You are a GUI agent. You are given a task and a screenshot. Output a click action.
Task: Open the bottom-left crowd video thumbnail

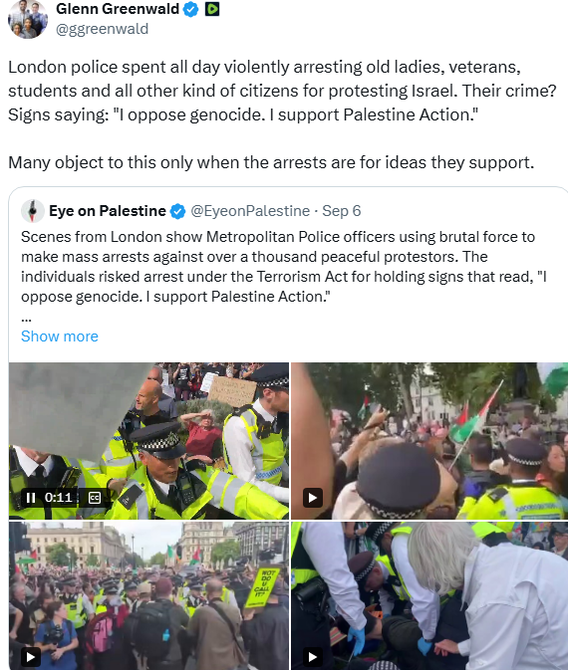(x=149, y=596)
